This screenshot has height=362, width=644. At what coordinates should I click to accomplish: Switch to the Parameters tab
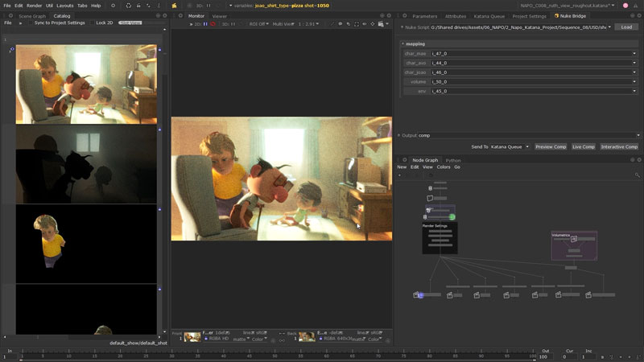[x=425, y=16]
